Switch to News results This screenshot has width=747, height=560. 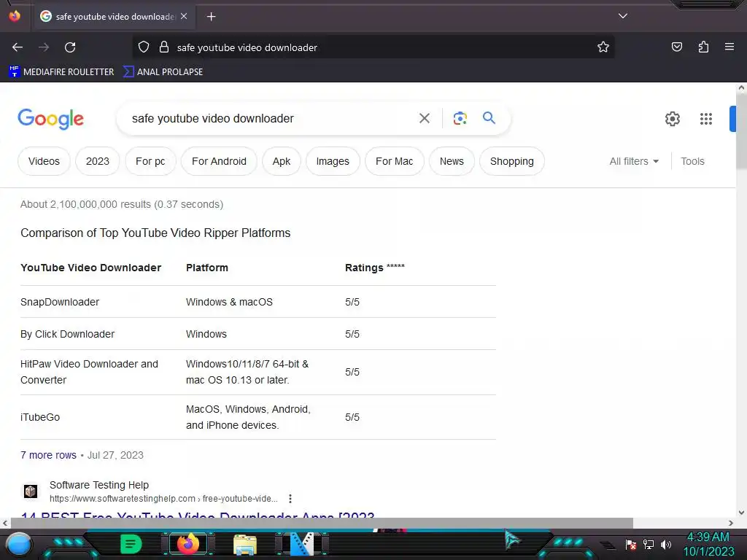[x=452, y=161]
